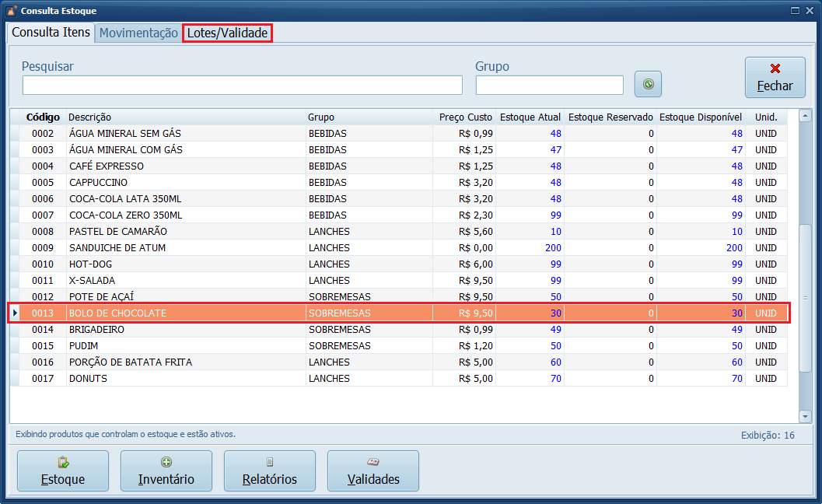Click the row selector arrow for BOLO DE CHOCOLATE

click(x=15, y=313)
